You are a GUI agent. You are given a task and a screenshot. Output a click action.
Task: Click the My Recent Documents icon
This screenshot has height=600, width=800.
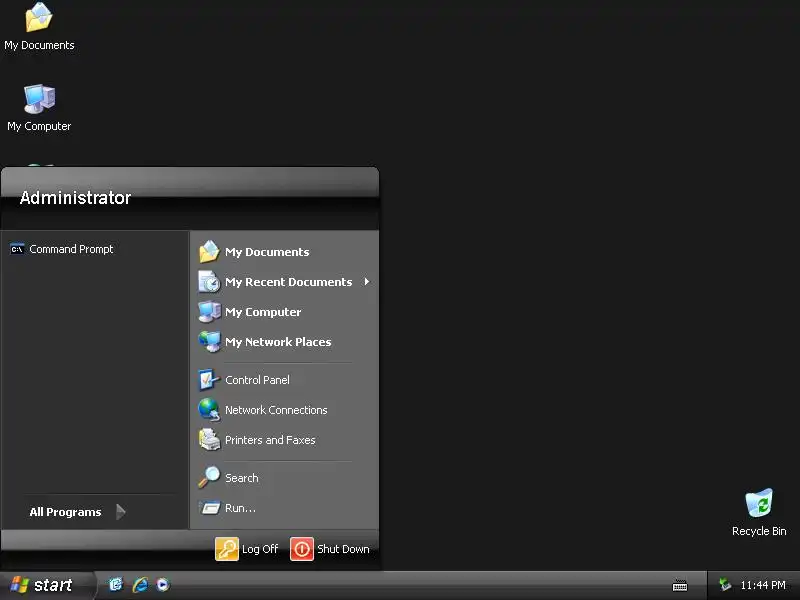tap(209, 282)
